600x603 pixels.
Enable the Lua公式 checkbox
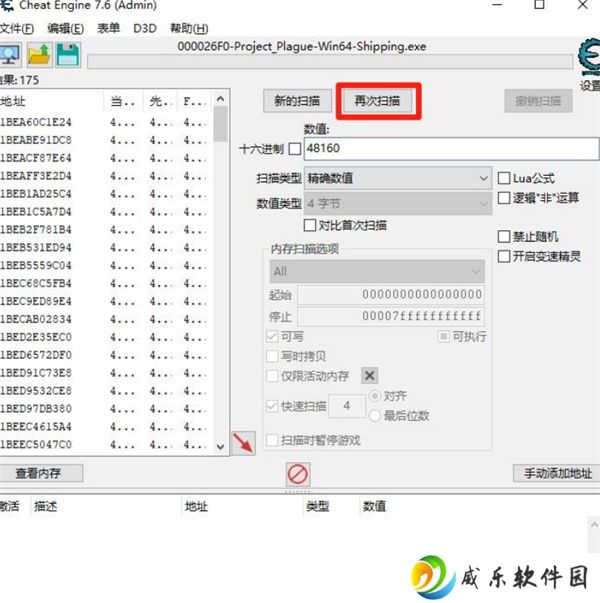[x=504, y=178]
